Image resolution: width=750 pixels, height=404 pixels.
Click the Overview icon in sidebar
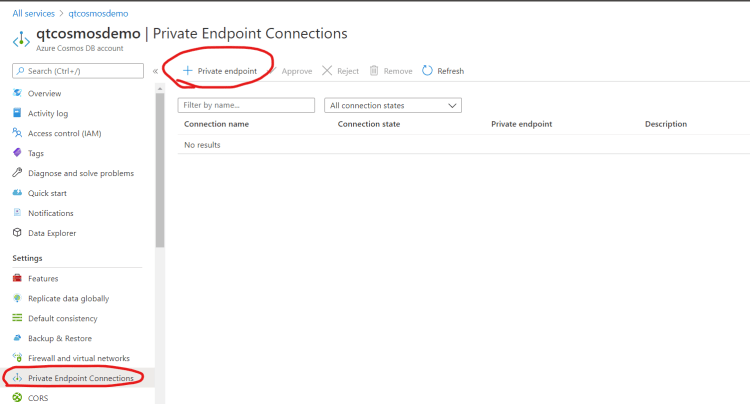(x=17, y=93)
